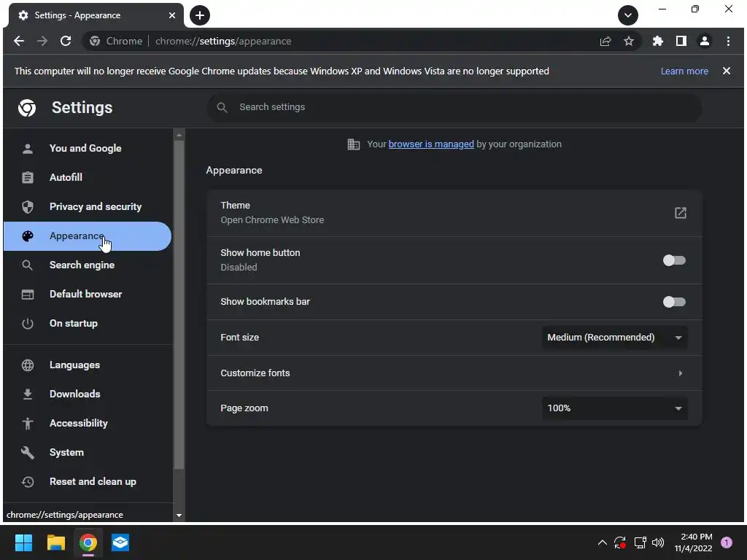Enable Show bookmarks bar switch
This screenshot has height=560, width=747.
click(x=674, y=302)
